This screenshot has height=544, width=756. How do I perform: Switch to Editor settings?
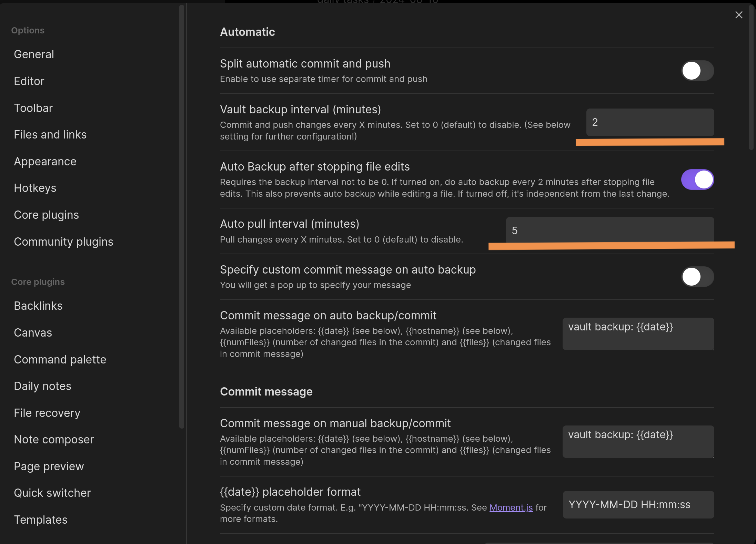tap(29, 81)
